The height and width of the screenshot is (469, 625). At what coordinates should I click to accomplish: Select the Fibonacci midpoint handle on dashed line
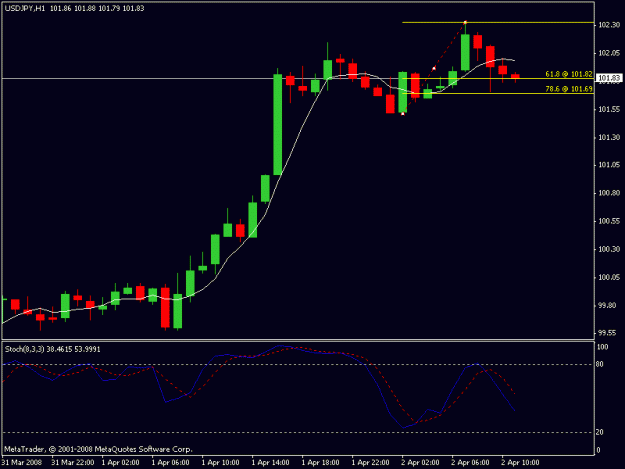point(434,69)
